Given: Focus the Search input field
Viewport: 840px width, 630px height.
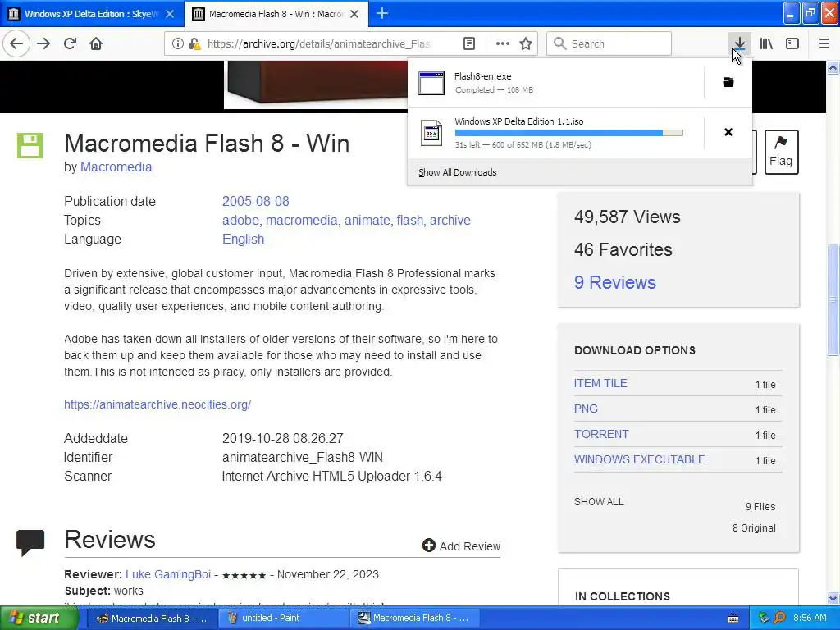Looking at the screenshot, I should (x=609, y=44).
